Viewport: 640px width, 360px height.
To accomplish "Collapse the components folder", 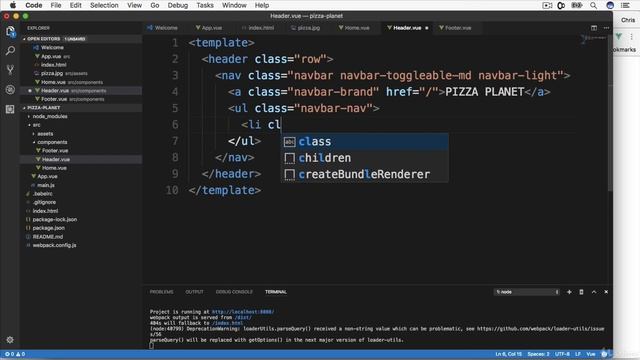I will pyautogui.click(x=52, y=142).
